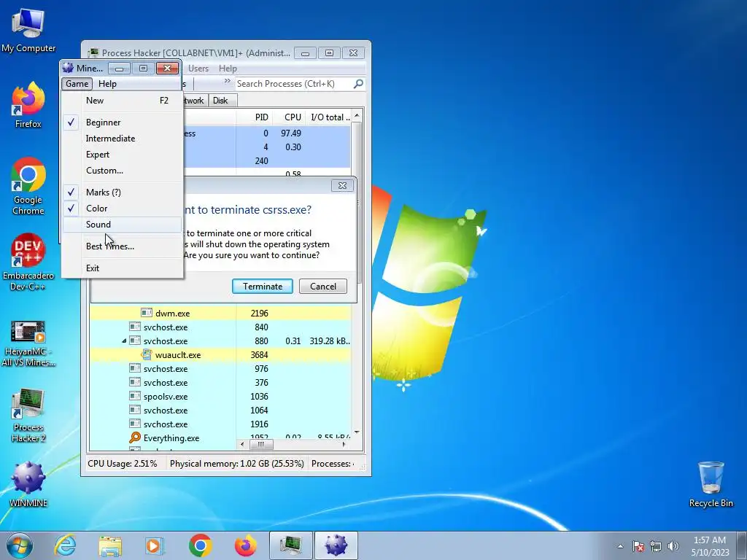Open Users menu in Process Hacker
The image size is (747, 560).
pos(198,69)
